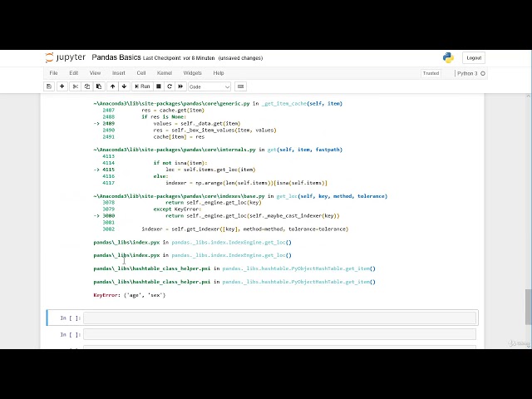The image size is (532, 399).
Task: Restart kernel and rerun all cells
Action: tap(180, 86)
